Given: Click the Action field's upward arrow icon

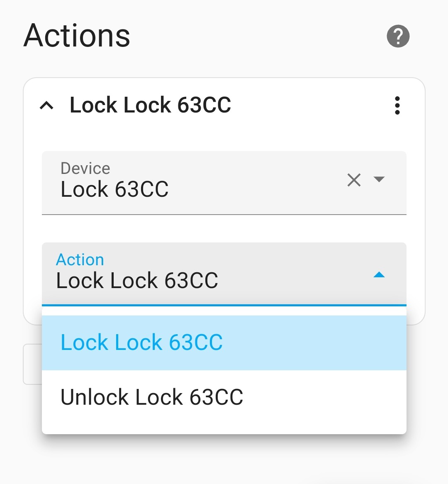Looking at the screenshot, I should (x=380, y=275).
